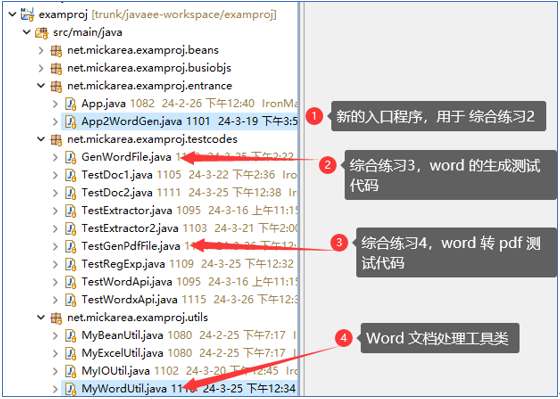Click the Java file icon of MyExcelUtil.java
560x399 pixels.
tap(71, 354)
